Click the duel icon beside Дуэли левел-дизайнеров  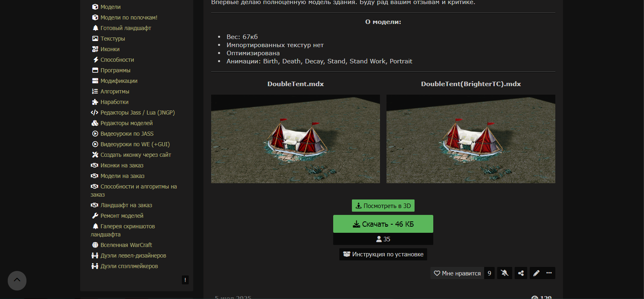(x=95, y=256)
